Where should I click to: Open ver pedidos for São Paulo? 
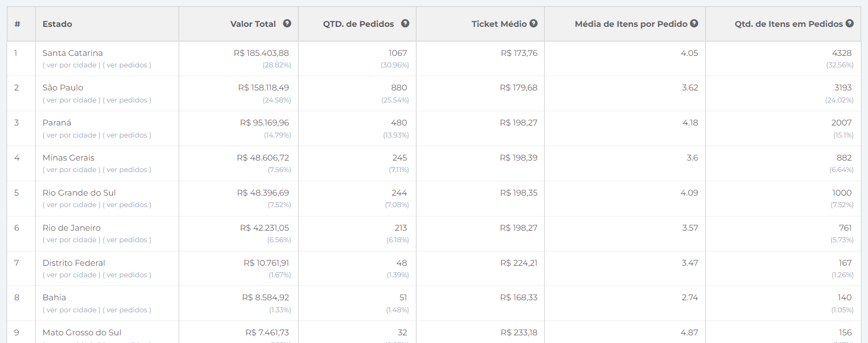pos(127,100)
